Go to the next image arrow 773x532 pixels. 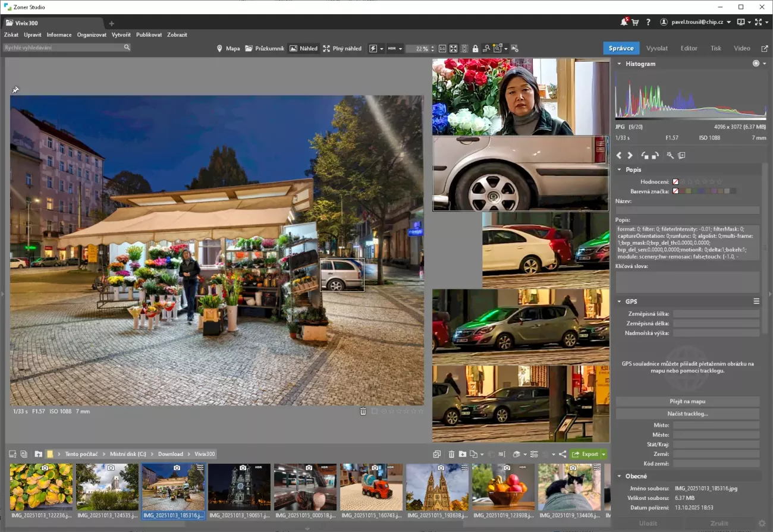point(630,156)
